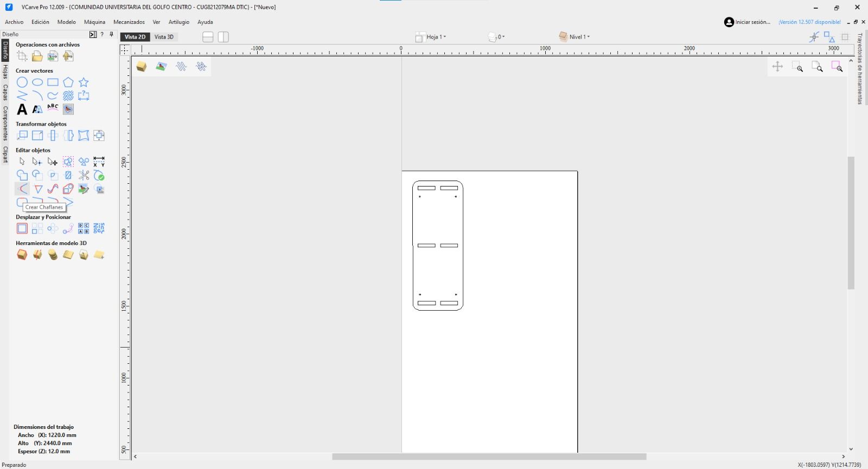Image resolution: width=868 pixels, height=469 pixels.
Task: Select the Draw Polygon tool
Action: point(68,82)
